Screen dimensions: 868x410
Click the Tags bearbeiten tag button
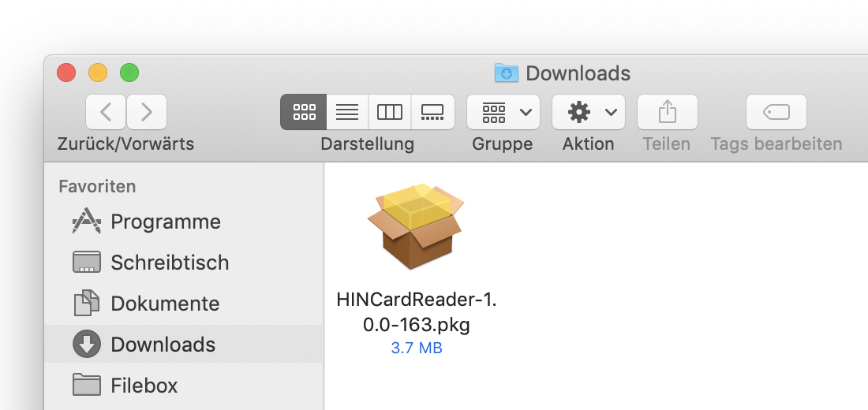point(776,112)
